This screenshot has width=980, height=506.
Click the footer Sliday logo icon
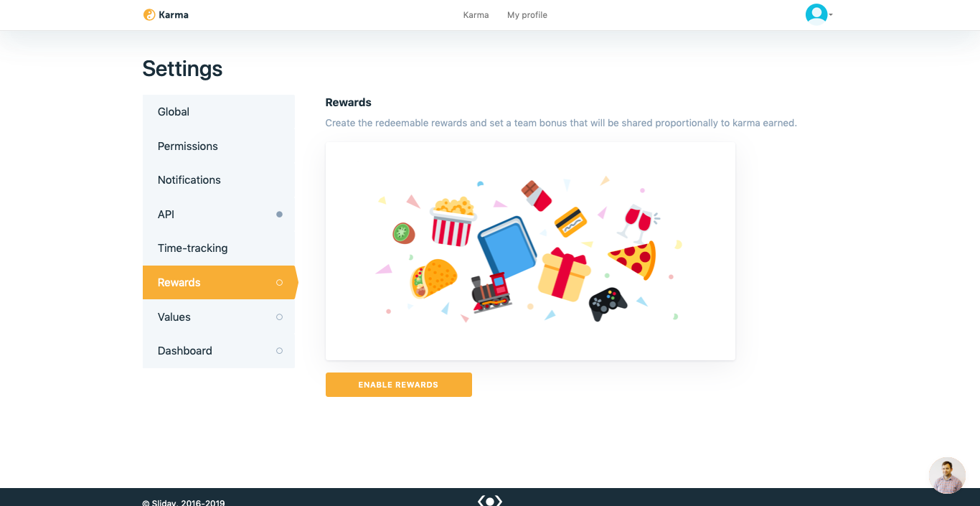point(490,501)
